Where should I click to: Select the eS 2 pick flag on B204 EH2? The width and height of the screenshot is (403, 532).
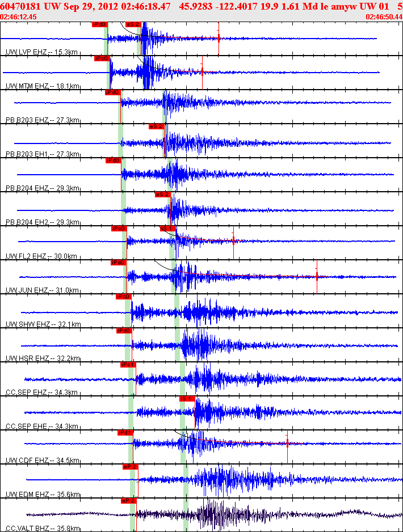click(163, 195)
